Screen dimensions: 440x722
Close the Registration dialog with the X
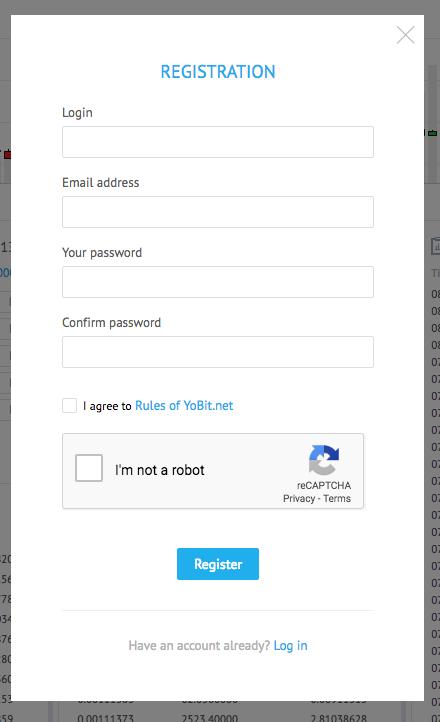tap(405, 35)
